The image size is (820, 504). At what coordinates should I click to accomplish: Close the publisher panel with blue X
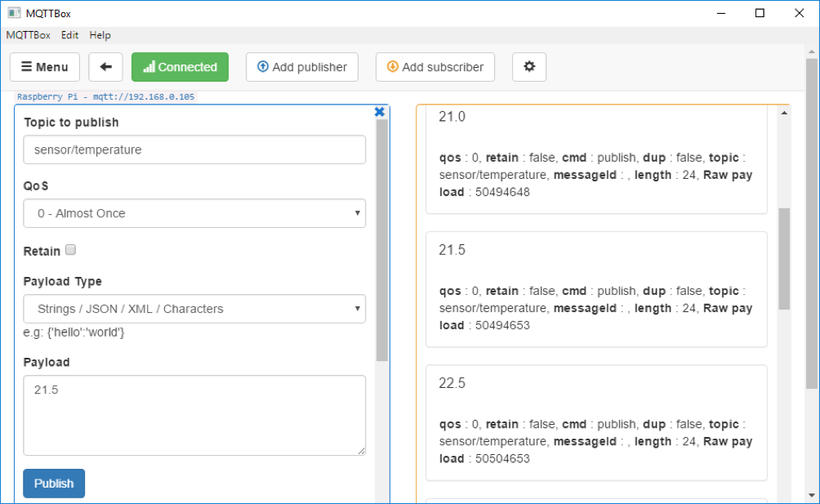(x=379, y=112)
